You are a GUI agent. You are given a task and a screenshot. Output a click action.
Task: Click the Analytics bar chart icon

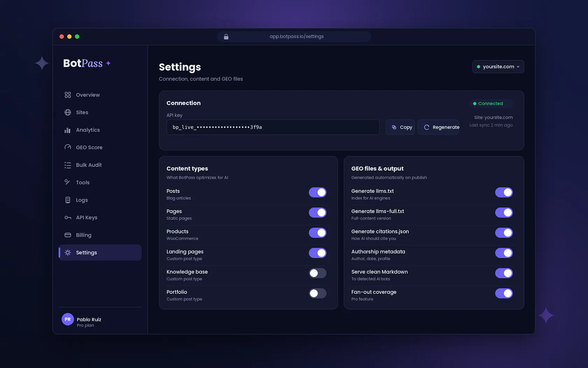point(68,130)
